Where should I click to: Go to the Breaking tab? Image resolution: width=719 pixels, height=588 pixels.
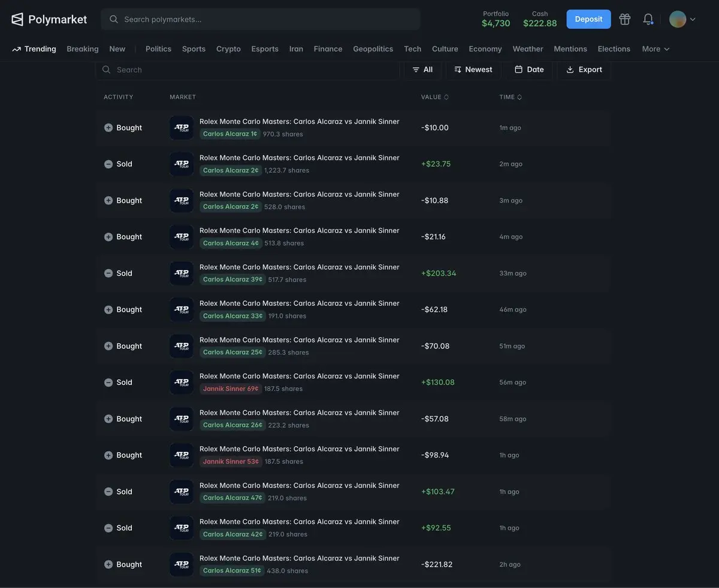coord(83,49)
